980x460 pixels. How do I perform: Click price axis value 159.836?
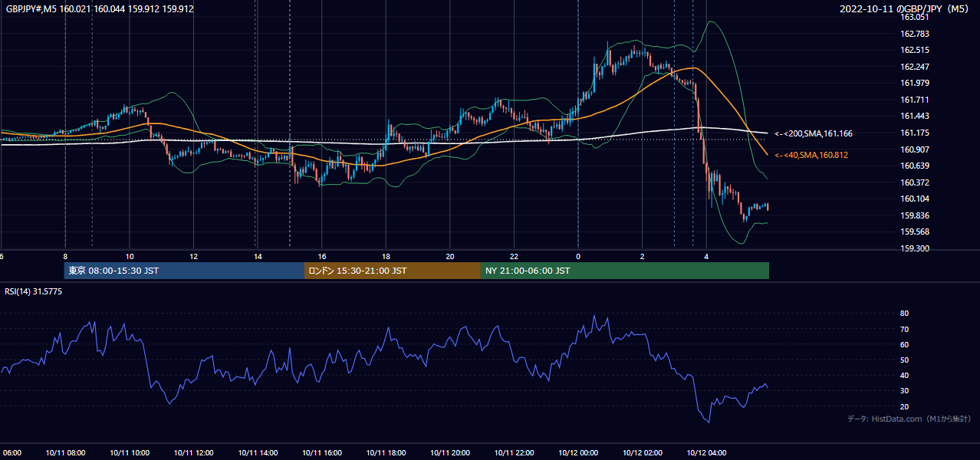(915, 215)
